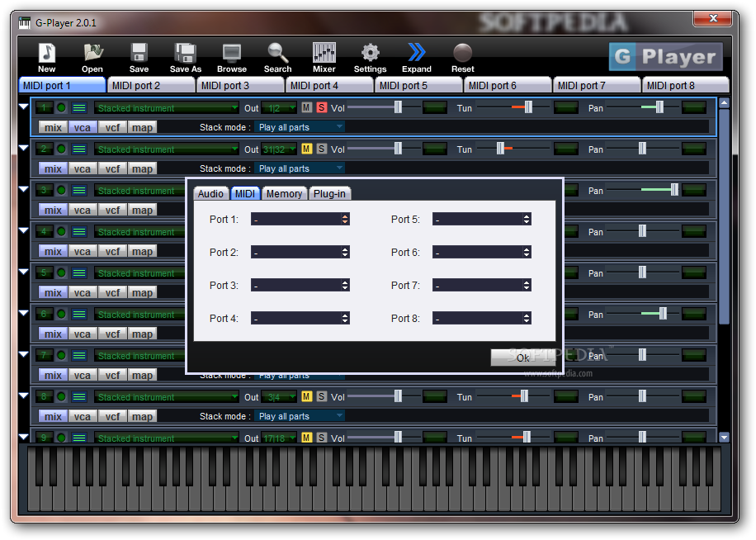The image size is (756, 540).
Task: Click the green list icon on channel 7
Action: coord(79,355)
